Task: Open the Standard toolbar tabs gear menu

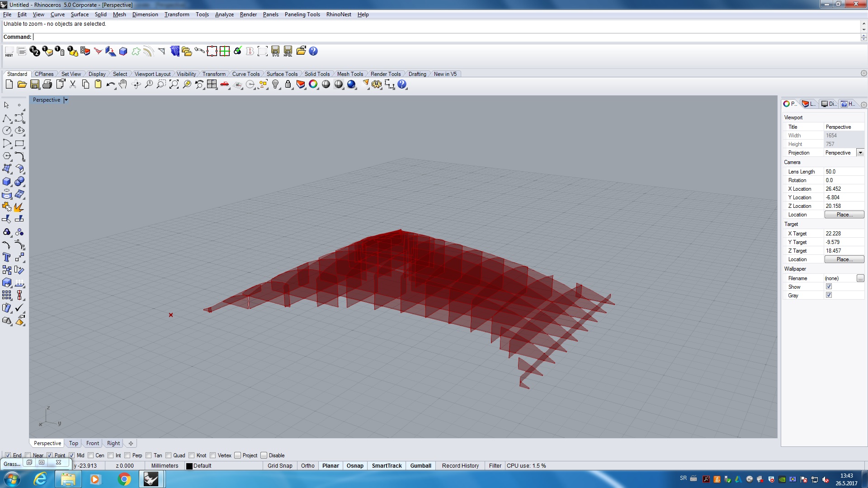Action: [x=863, y=74]
